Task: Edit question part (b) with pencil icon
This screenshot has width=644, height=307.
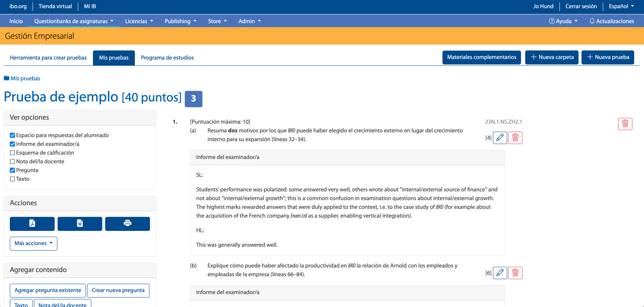Action: pyautogui.click(x=500, y=273)
